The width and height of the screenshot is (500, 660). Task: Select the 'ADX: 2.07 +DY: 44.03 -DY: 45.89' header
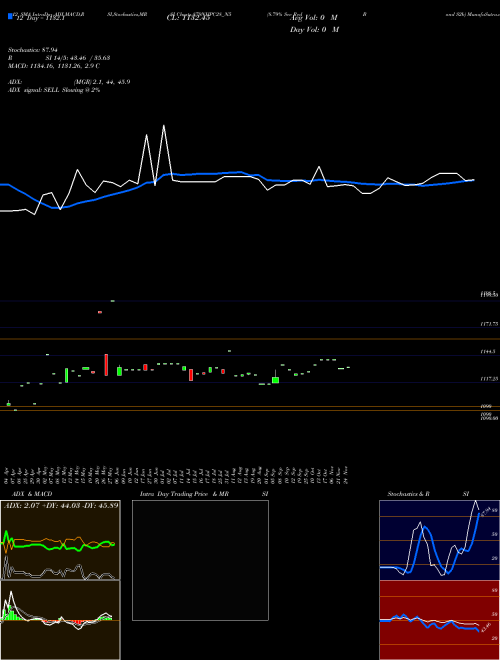[x=61, y=505]
